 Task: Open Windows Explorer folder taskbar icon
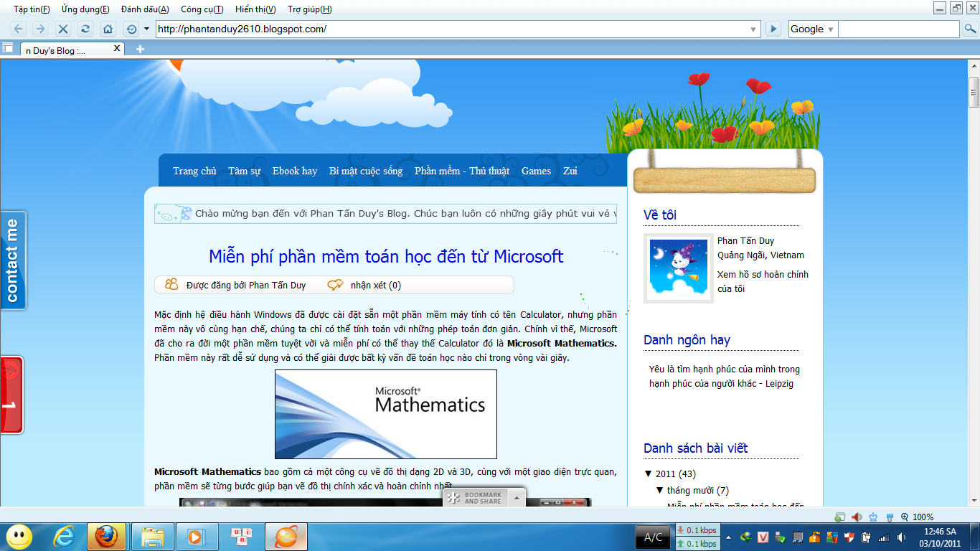click(x=153, y=537)
